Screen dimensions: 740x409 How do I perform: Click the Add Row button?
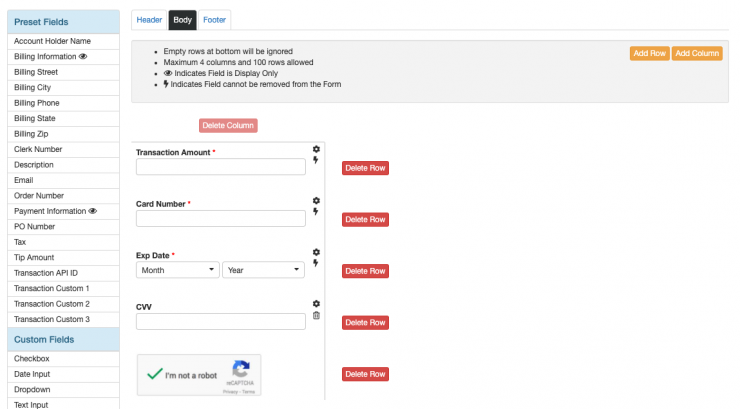[x=649, y=53]
